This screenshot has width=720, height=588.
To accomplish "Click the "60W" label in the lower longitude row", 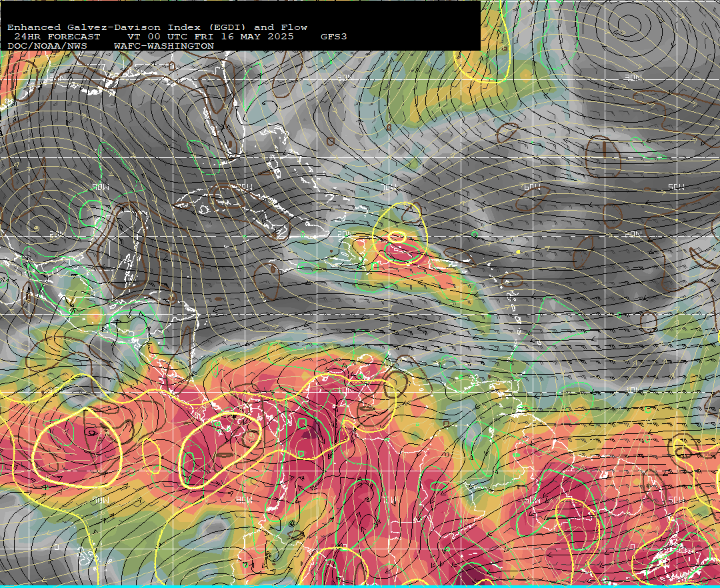I will 532,500.
